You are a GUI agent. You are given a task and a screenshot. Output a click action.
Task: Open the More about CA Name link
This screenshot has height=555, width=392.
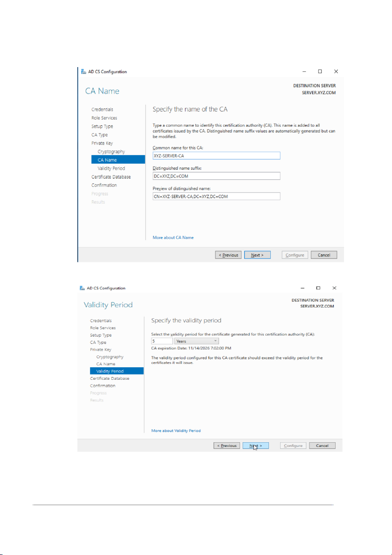pos(173,238)
